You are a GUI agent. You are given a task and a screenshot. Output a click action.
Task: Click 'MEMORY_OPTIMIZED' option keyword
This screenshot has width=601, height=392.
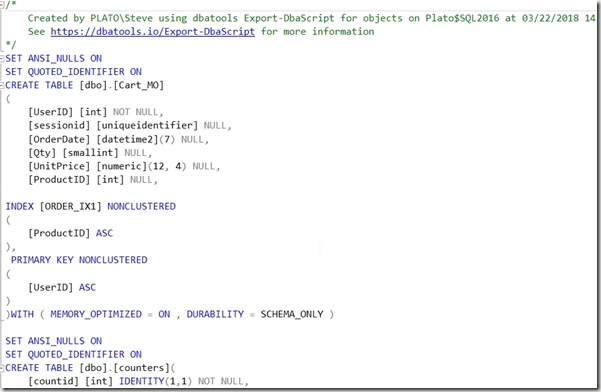pos(96,314)
